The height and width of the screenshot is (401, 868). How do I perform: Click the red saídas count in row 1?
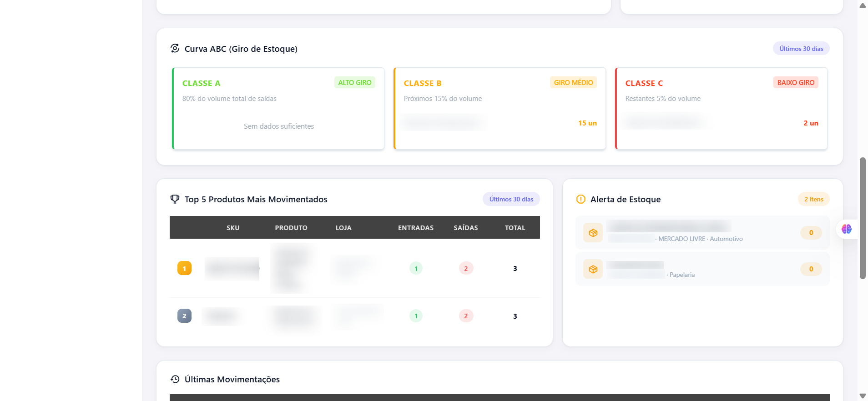[x=466, y=268]
